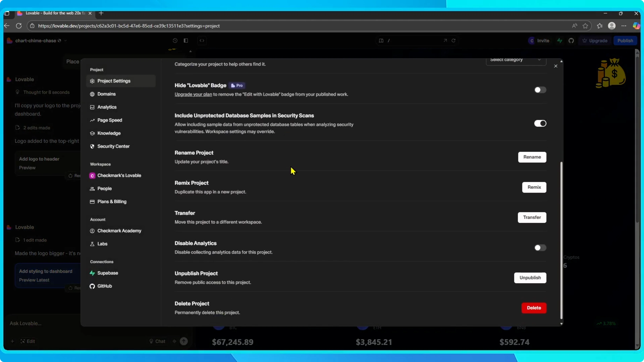
Task: Click the Lovable logo beside project name
Action: point(9,40)
